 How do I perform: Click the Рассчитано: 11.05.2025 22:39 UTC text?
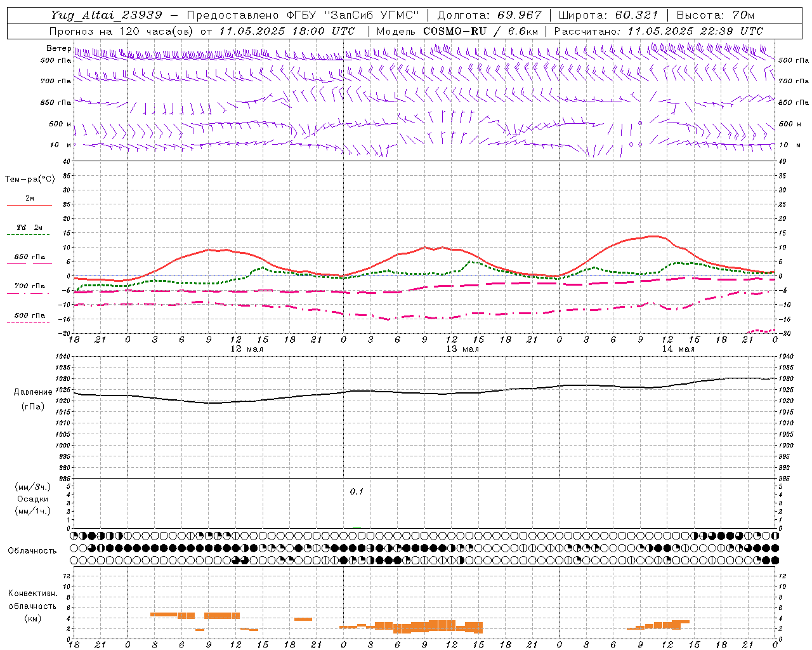click(658, 31)
